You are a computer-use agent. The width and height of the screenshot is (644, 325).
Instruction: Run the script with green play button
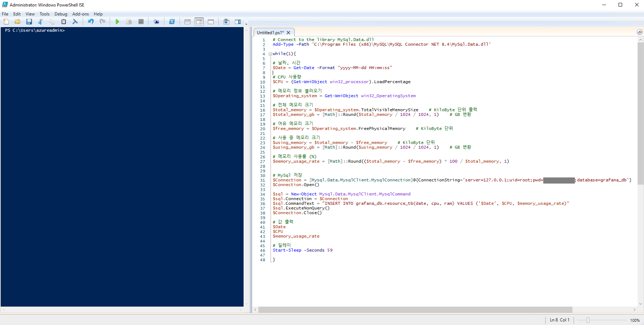tap(117, 22)
